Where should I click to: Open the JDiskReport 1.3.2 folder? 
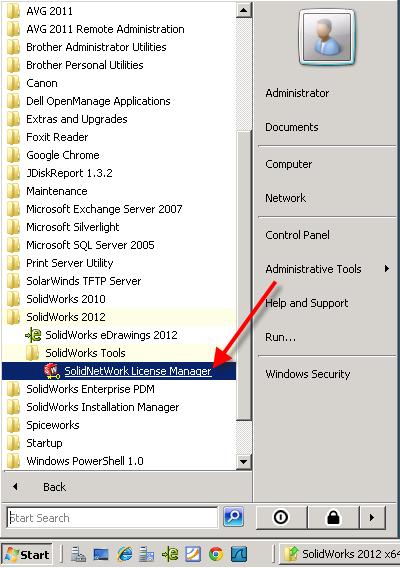pos(119,173)
